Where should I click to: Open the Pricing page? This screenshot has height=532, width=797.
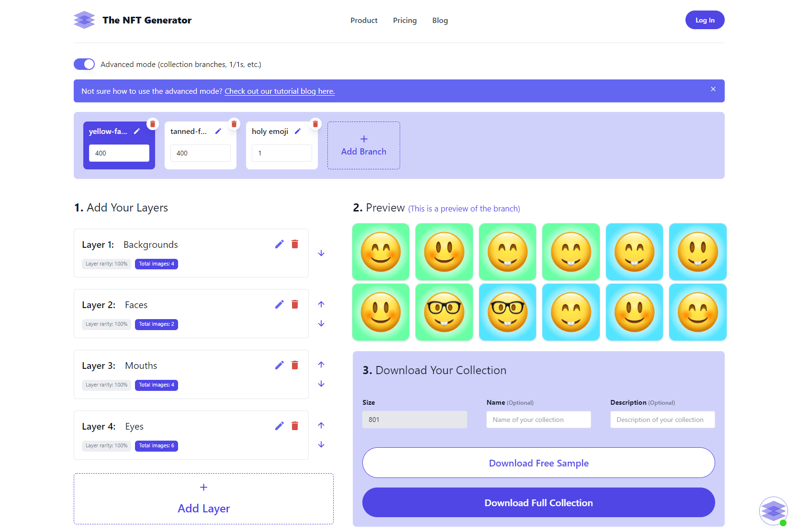(x=405, y=20)
